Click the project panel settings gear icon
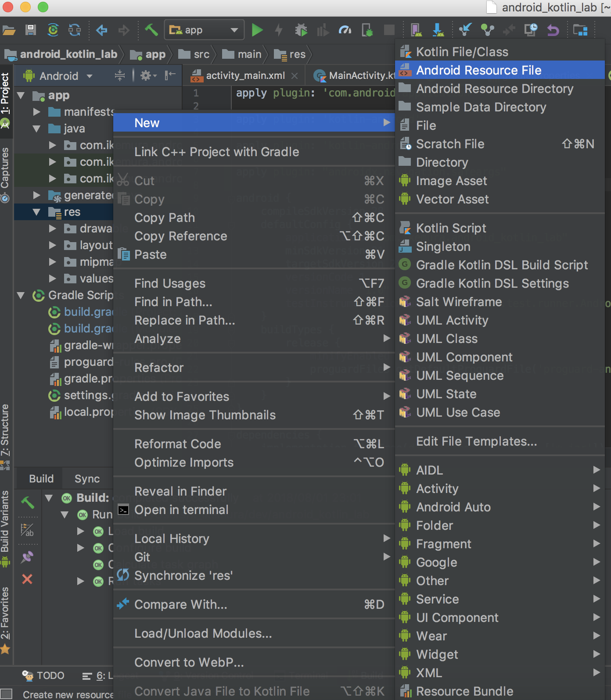Screen dimensions: 611x700 tap(148, 76)
